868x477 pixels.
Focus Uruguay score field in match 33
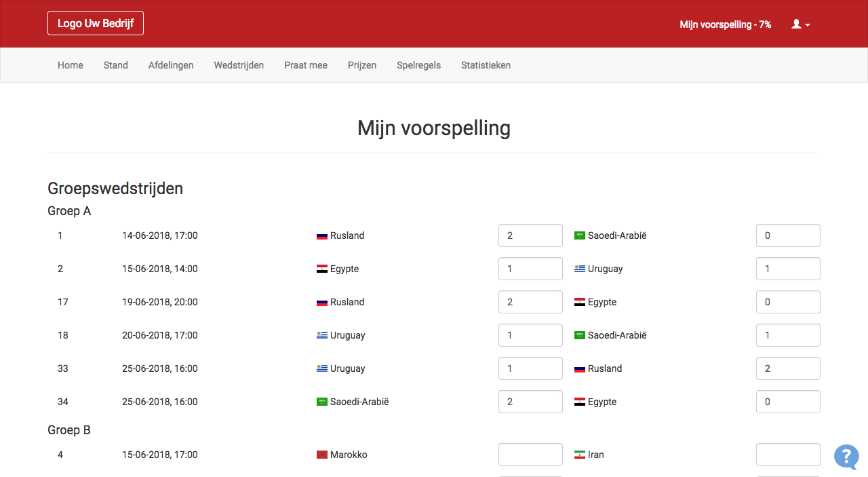pyautogui.click(x=530, y=368)
